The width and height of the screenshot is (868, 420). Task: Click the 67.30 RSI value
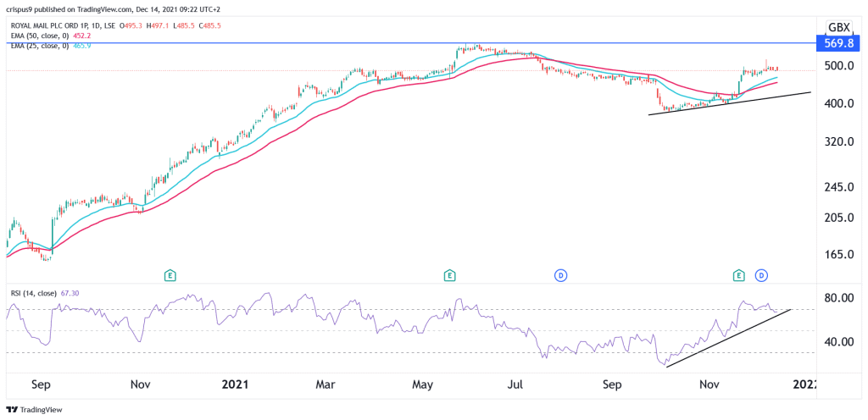tap(70, 294)
